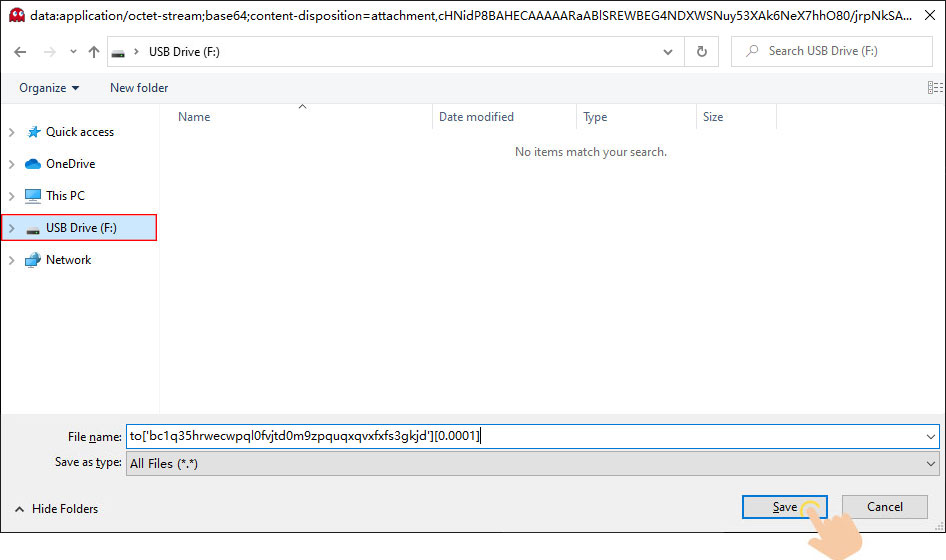Expand the This PC tree node
The height and width of the screenshot is (560, 946).
[12, 196]
